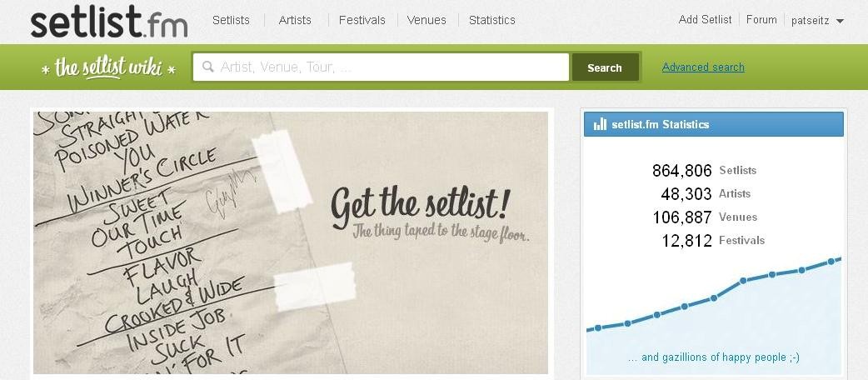Image resolution: width=868 pixels, height=380 pixels.
Task: Navigate to Venues
Action: 427,20
